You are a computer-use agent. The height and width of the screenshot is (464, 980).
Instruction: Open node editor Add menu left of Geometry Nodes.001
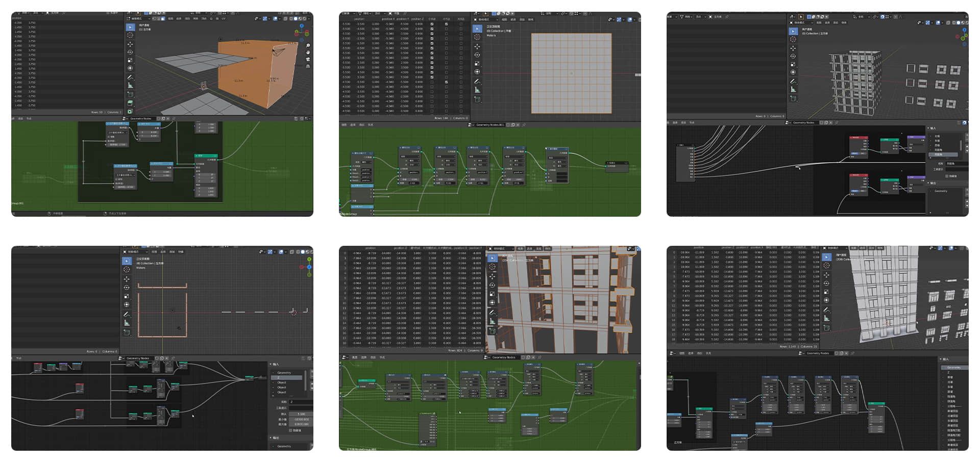pyautogui.click(x=362, y=124)
